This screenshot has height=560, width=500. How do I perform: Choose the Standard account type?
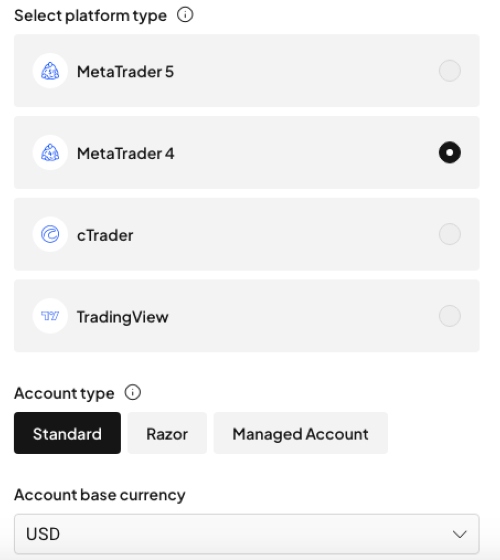click(68, 433)
